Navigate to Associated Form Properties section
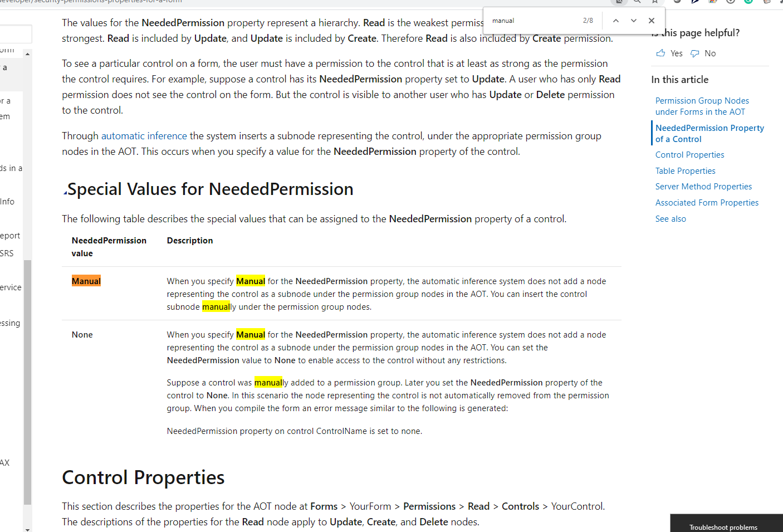The width and height of the screenshot is (783, 532). point(707,203)
